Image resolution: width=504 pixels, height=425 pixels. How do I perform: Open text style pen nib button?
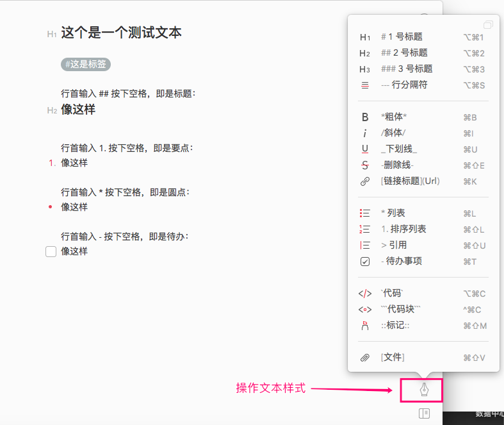click(425, 390)
